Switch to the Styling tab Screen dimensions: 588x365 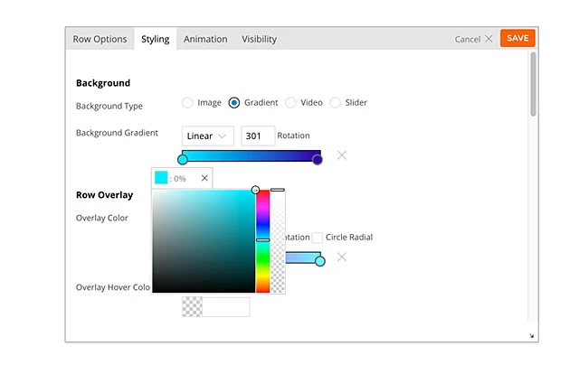pos(155,39)
